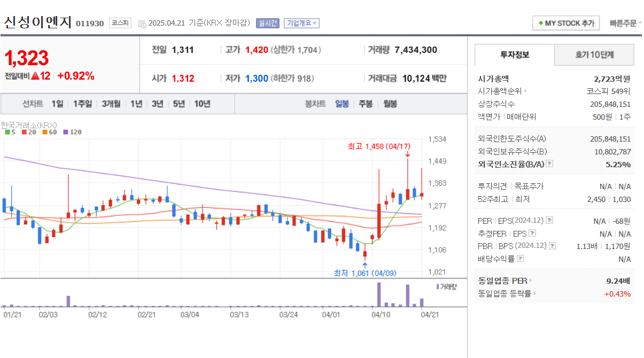Click the 고가 1,420 value

(257, 50)
